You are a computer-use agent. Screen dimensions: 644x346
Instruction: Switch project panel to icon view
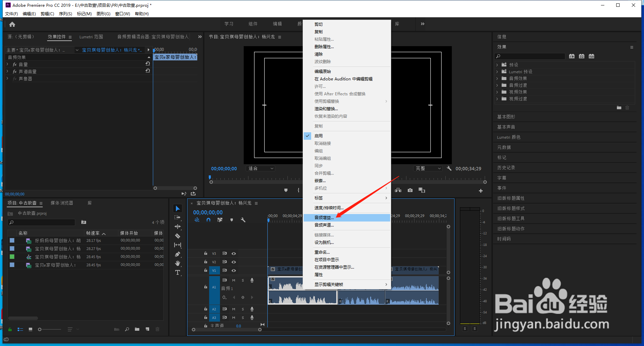click(x=31, y=329)
